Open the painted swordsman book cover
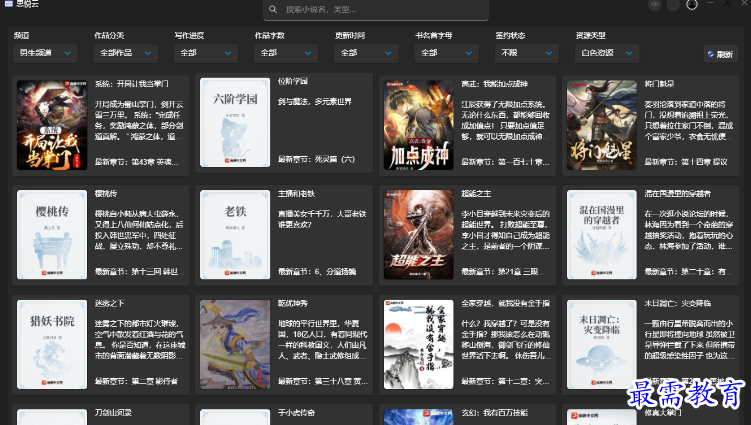The width and height of the screenshot is (751, 425). (235, 344)
